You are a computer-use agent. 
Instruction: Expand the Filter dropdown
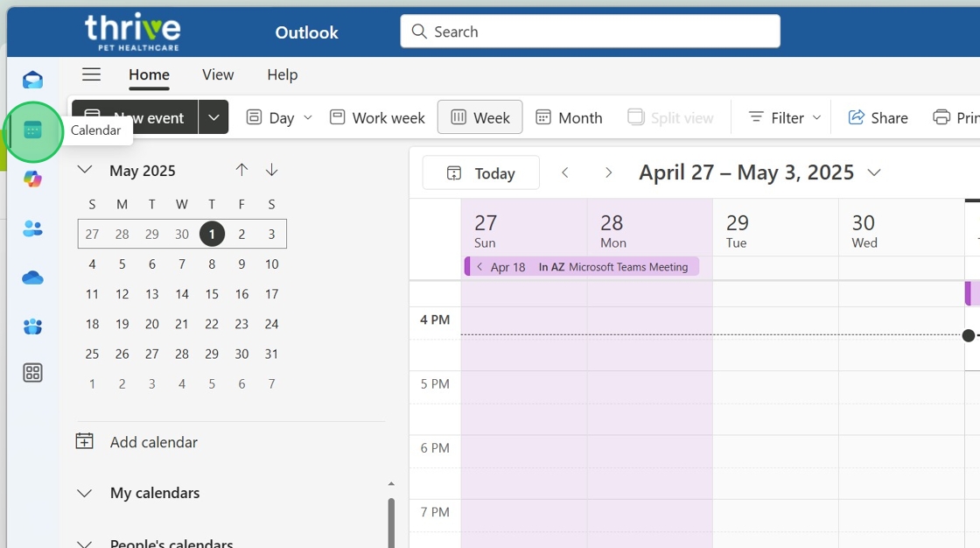(x=785, y=117)
